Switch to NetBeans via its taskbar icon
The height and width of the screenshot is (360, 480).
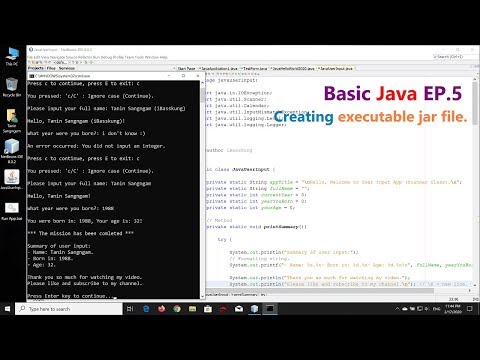(x=255, y=309)
